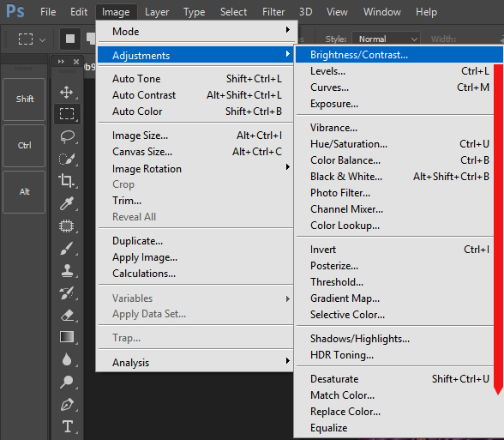Image resolution: width=504 pixels, height=440 pixels.
Task: Click Auto Tone in Image menu
Action: (x=196, y=79)
